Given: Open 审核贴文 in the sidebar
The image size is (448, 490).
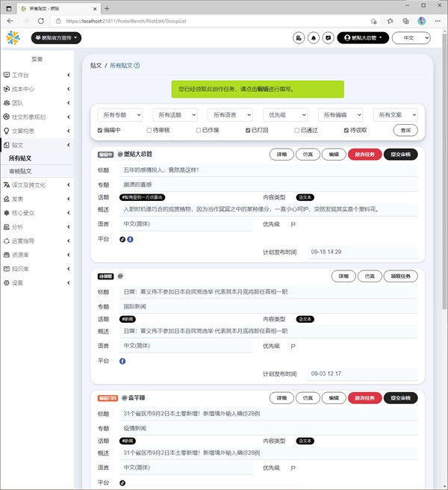Looking at the screenshot, I should pyautogui.click(x=20, y=171).
